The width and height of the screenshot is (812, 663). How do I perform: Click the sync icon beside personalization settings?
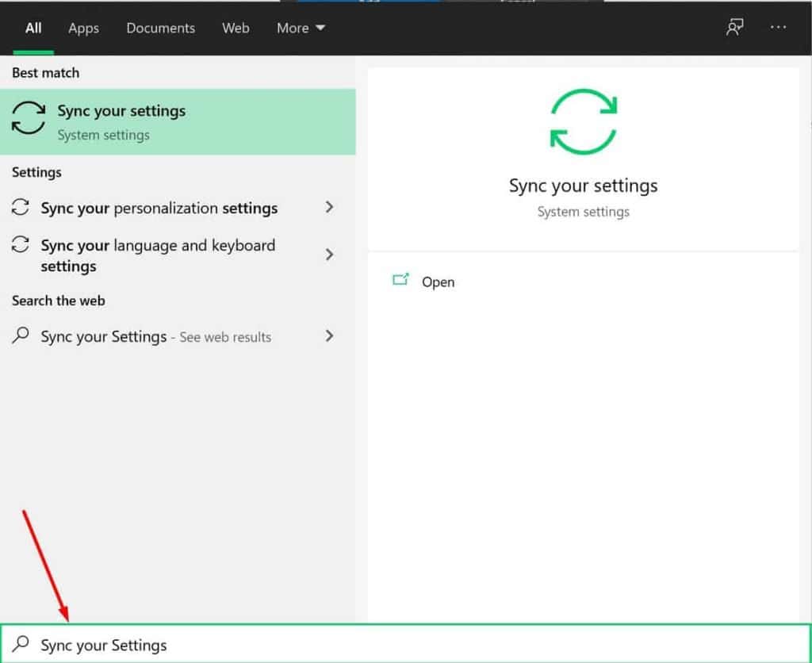(x=20, y=207)
